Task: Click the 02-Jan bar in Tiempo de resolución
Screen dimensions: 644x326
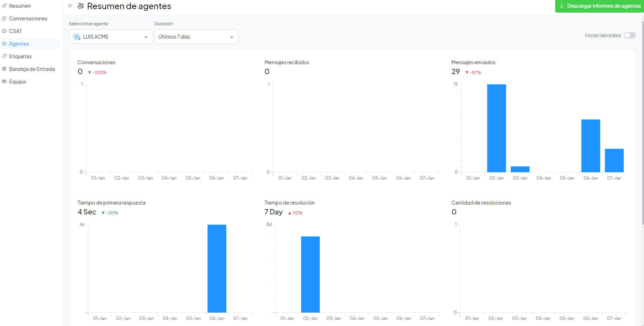Action: point(310,274)
